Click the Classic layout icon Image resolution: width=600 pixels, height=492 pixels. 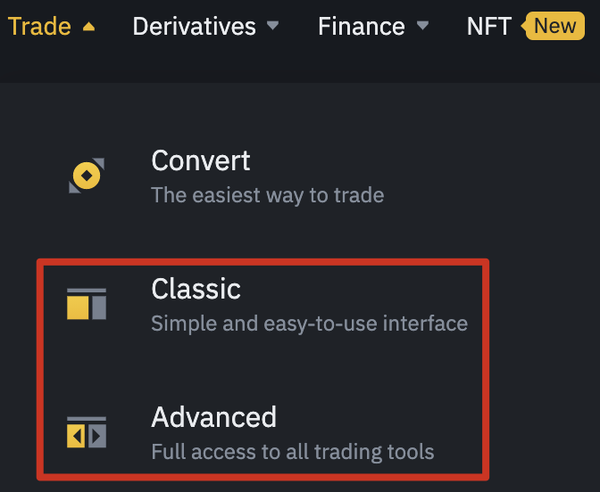[x=86, y=304]
